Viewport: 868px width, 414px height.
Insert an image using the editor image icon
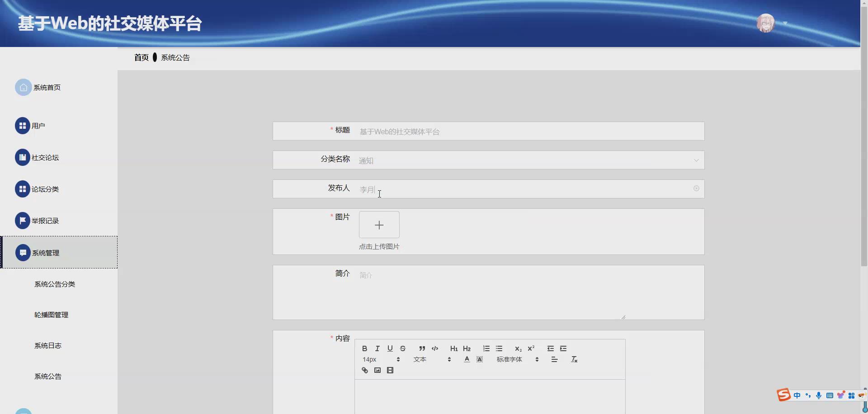pos(377,370)
